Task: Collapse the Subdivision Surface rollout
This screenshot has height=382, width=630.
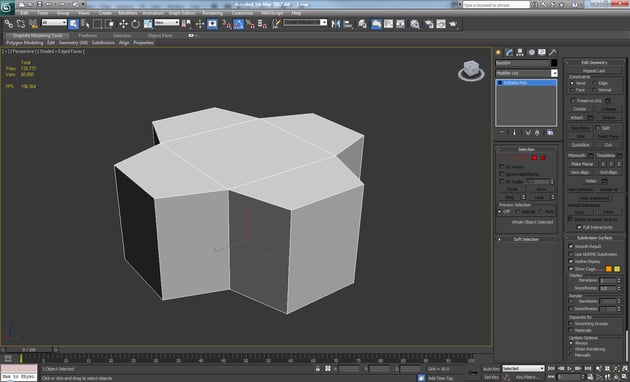Action: click(594, 238)
